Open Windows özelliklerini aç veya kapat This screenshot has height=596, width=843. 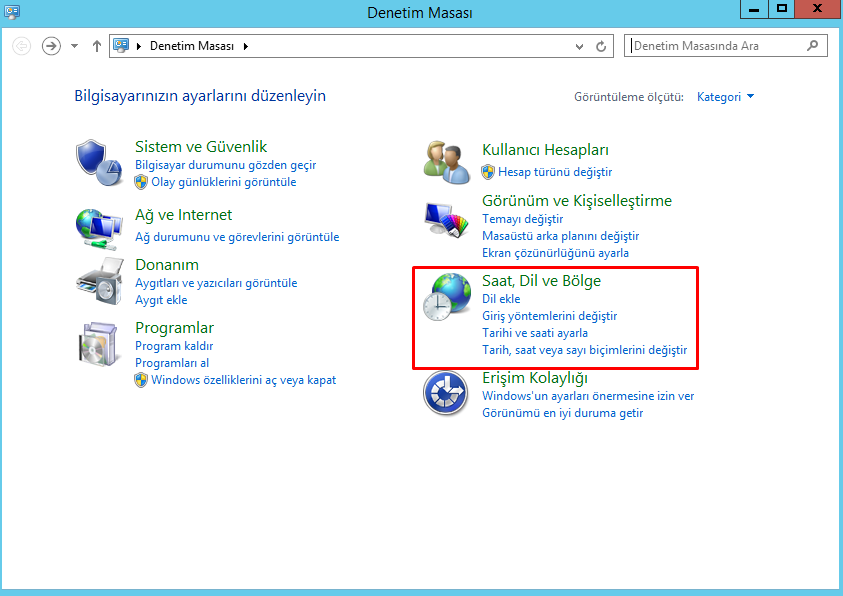pyautogui.click(x=244, y=380)
